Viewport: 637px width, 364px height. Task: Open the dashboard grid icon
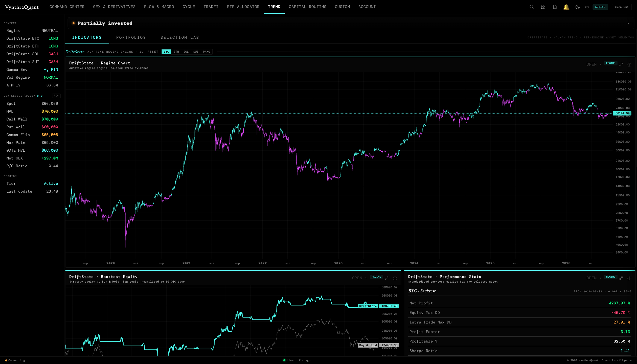tap(543, 7)
